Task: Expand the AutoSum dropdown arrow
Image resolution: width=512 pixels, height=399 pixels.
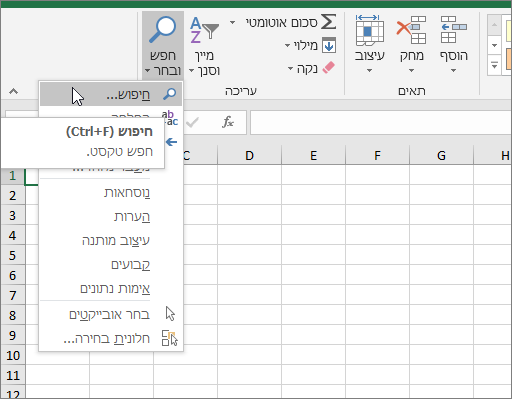Action: click(x=232, y=22)
